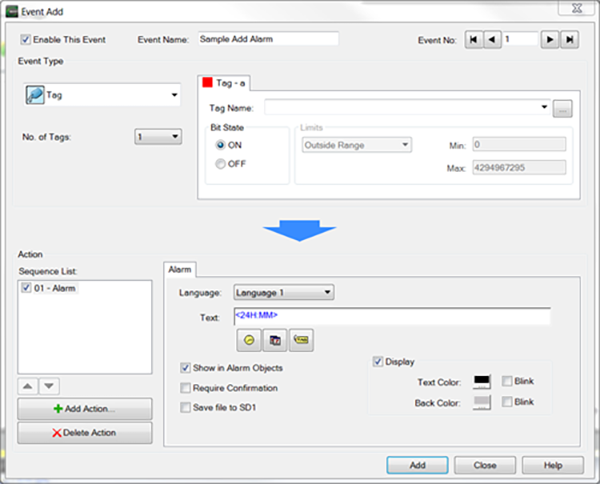Pick the Back Color swatch
The image size is (600, 484).
[482, 403]
